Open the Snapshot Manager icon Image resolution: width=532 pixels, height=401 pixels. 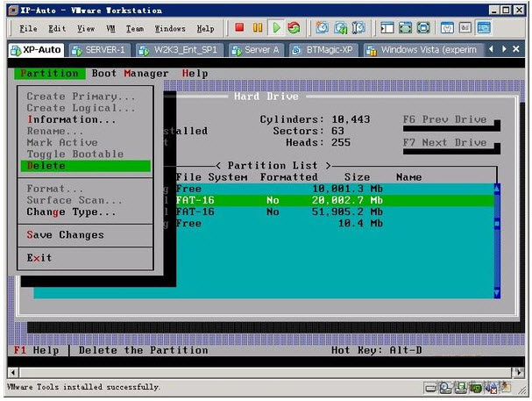pos(357,28)
